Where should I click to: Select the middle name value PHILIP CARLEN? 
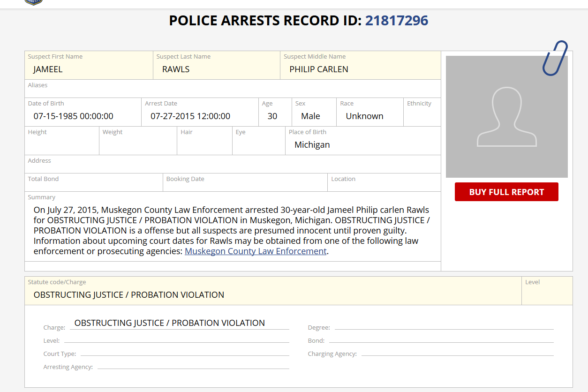(x=319, y=69)
